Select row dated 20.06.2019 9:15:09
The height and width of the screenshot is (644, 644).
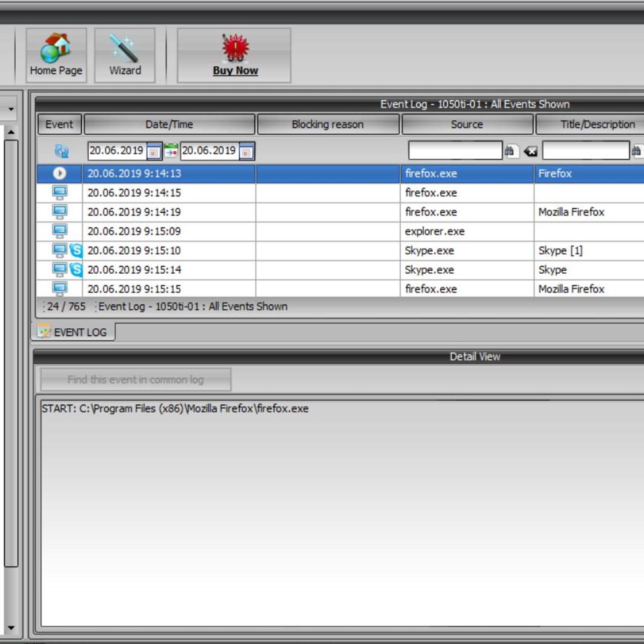pos(340,231)
